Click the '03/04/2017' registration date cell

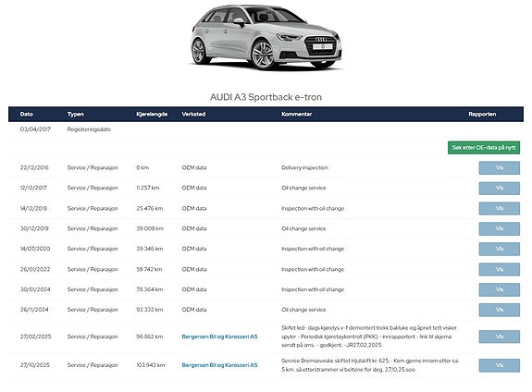35,129
